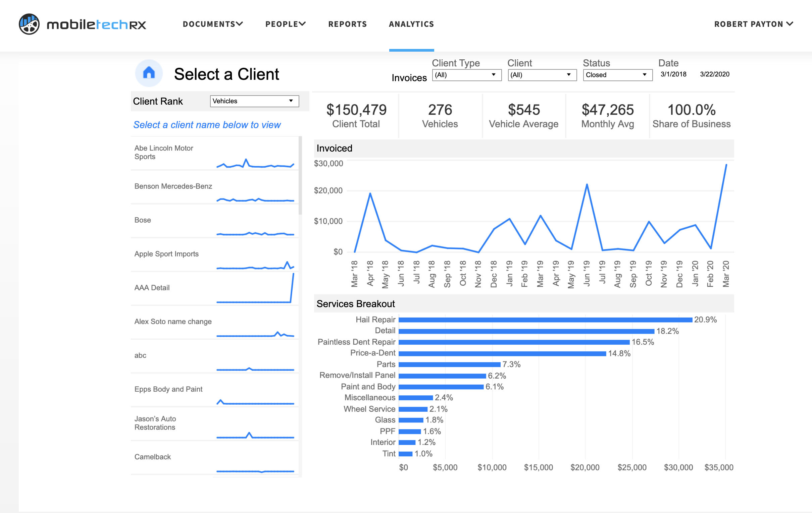Open the People menu
This screenshot has height=513, width=812.
pos(285,24)
